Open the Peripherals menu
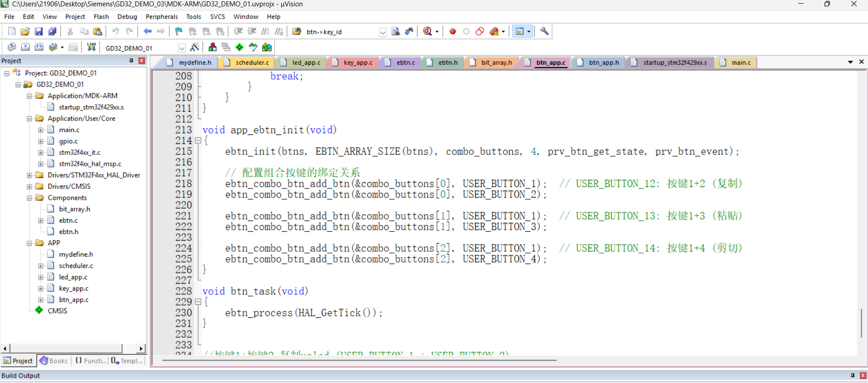The image size is (868, 383). tap(162, 17)
